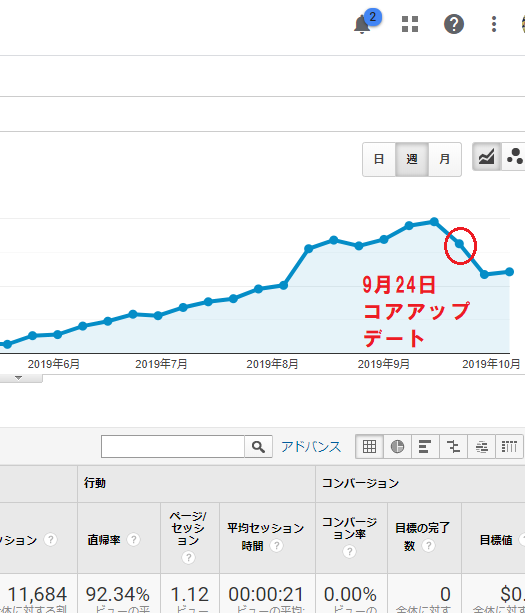Switch chart to 月 (month) view
Image resolution: width=525 pixels, height=613 pixels.
(x=444, y=159)
